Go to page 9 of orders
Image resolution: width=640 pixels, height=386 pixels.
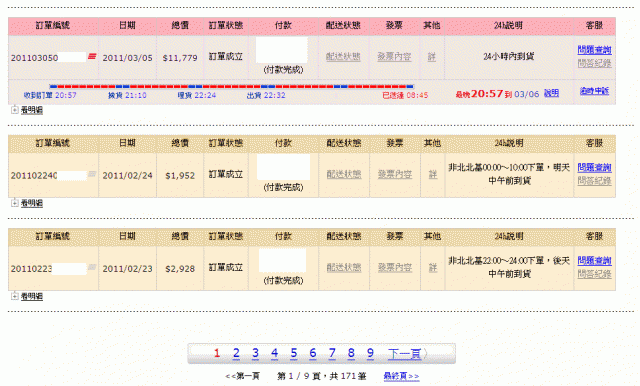(370, 353)
